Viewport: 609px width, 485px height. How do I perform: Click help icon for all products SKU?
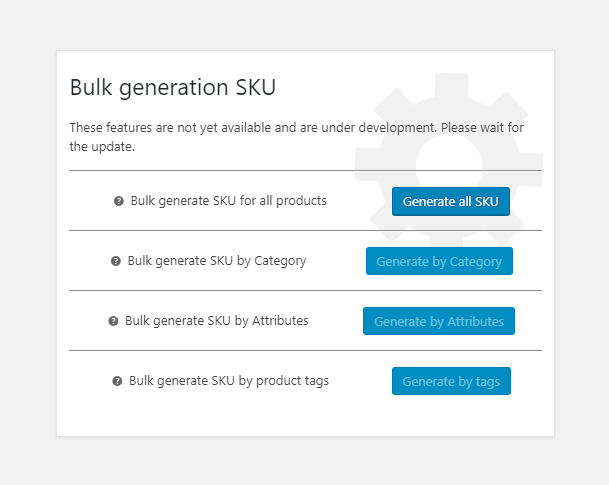pos(119,201)
